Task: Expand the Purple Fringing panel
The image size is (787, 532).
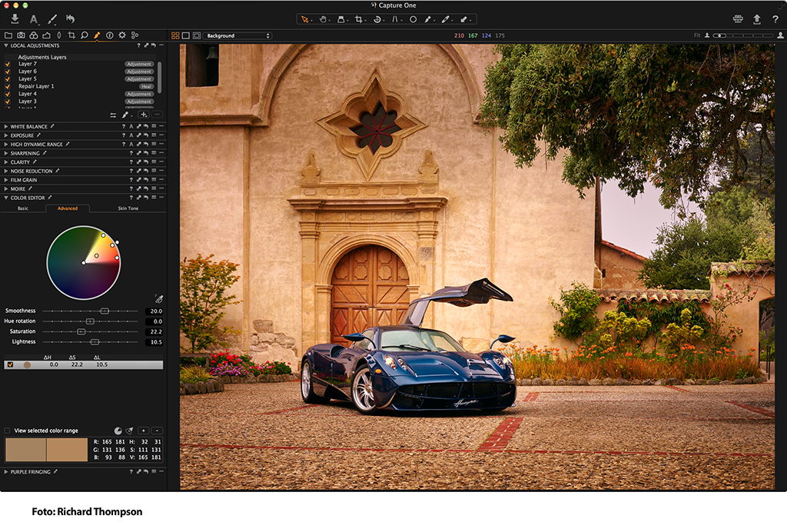Action: pyautogui.click(x=7, y=471)
